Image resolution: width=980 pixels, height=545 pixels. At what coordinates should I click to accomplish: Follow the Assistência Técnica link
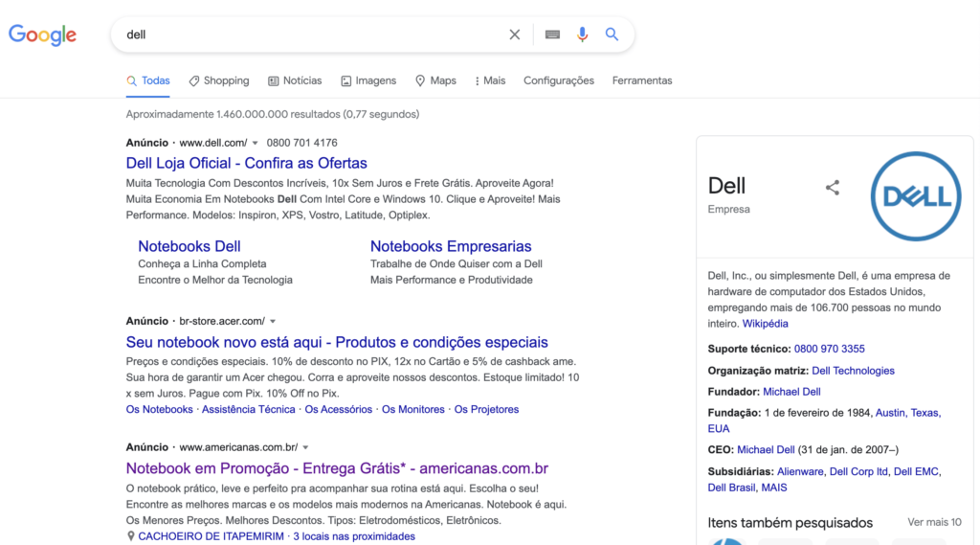pos(248,409)
